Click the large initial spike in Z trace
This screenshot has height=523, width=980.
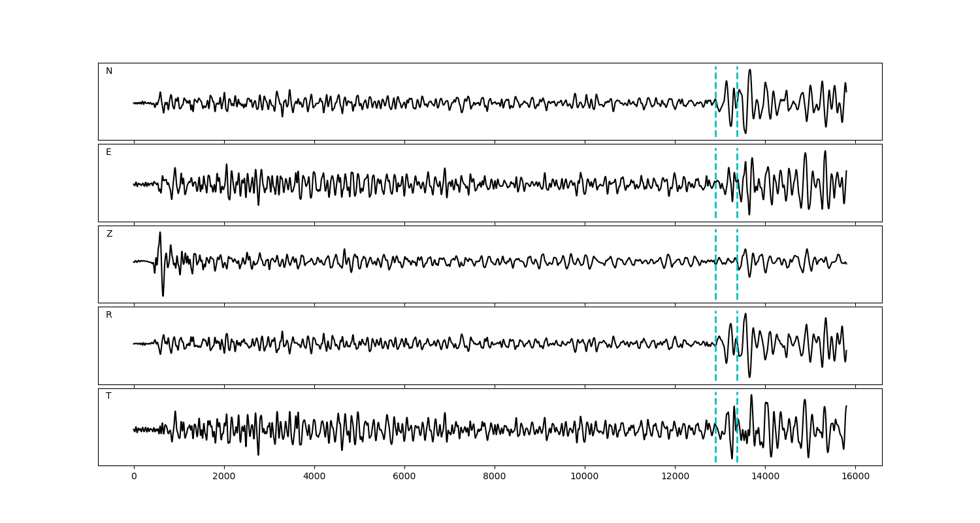pyautogui.click(x=160, y=235)
